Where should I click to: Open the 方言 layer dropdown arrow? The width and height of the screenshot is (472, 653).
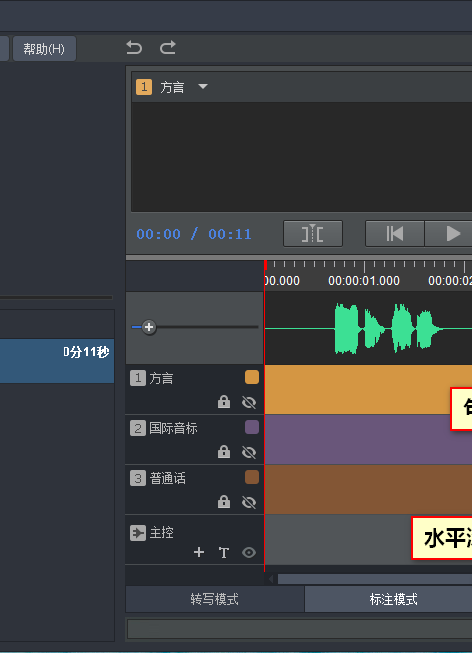[x=203, y=87]
